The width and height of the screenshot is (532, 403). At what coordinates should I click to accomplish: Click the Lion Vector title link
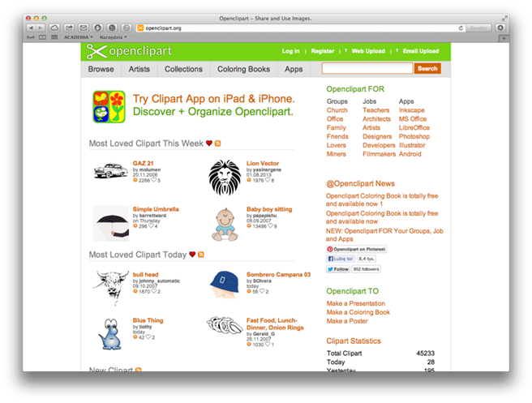(x=263, y=163)
